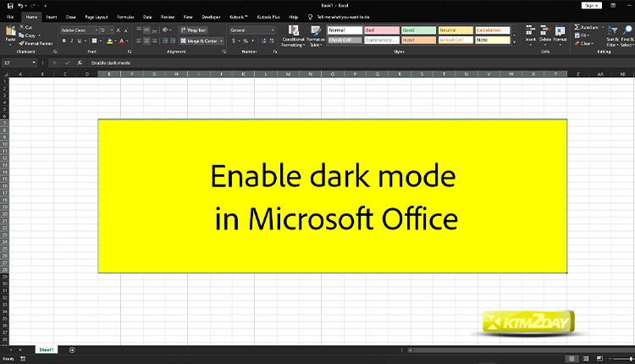Click the Percent Style icon
Viewport: 635px width, 364px height.
pyautogui.click(x=246, y=41)
